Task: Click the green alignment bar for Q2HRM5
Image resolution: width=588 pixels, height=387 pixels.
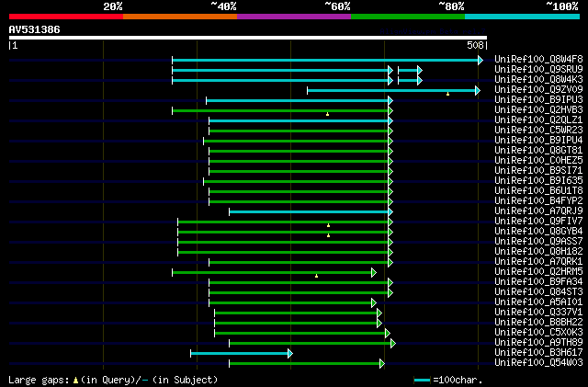Action: pyautogui.click(x=272, y=272)
